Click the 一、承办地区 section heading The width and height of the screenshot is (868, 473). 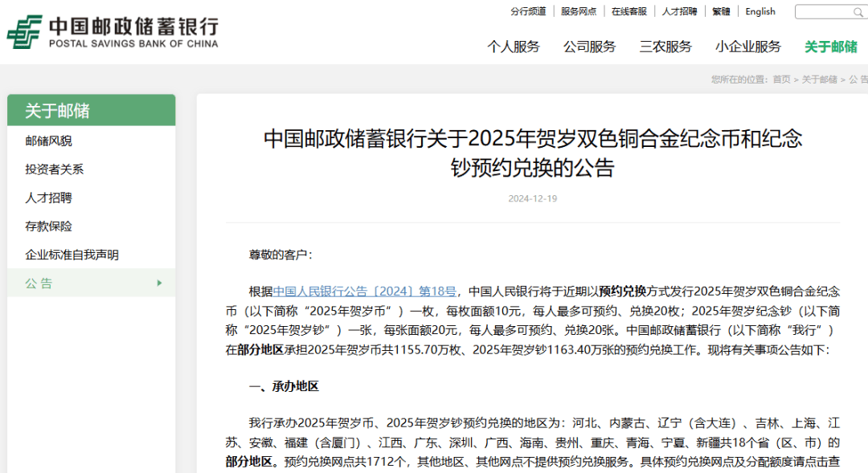284,387
